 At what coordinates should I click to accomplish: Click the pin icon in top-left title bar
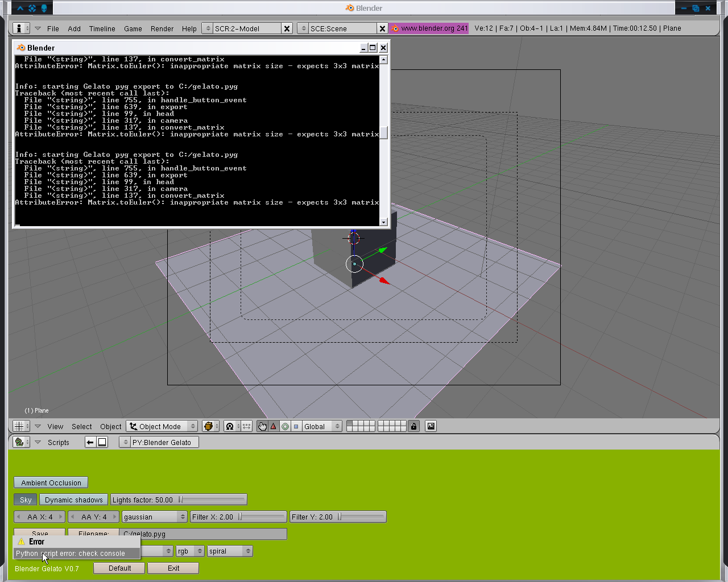tap(44, 8)
